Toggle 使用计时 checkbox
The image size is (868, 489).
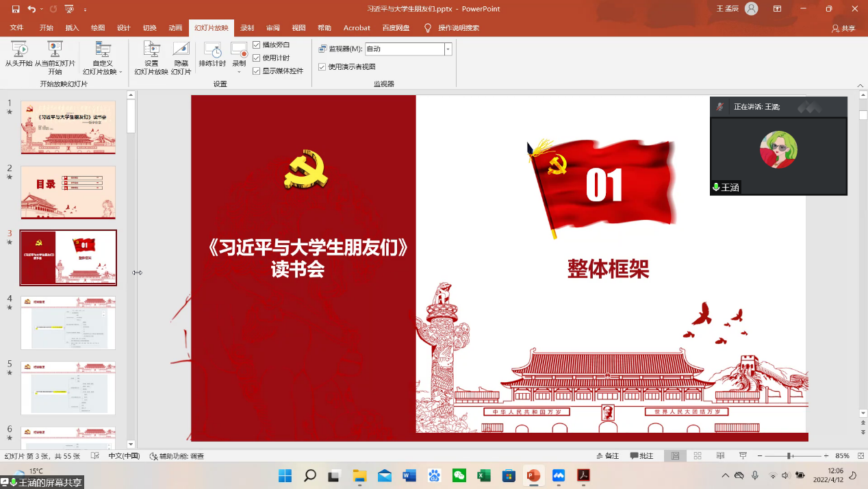(x=257, y=58)
